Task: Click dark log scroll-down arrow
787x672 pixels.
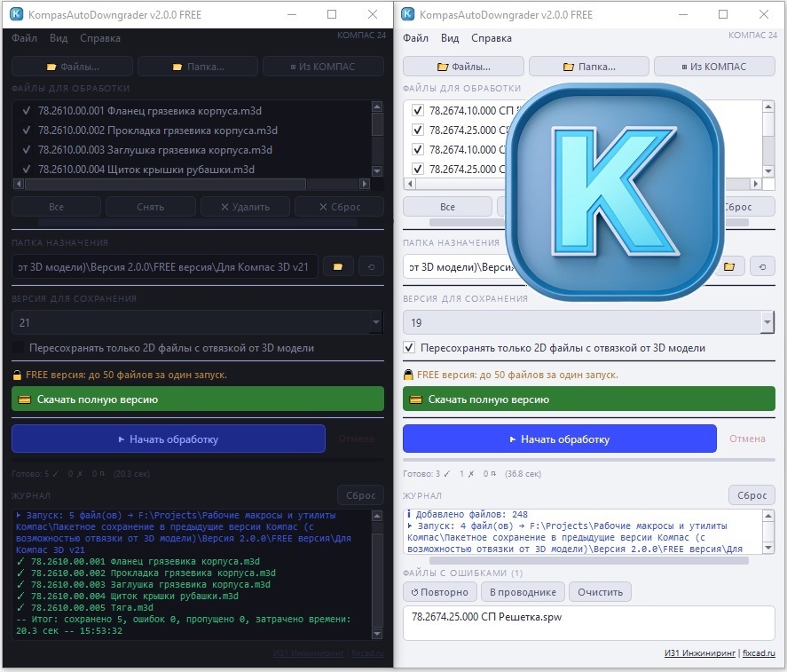Action: [x=377, y=634]
